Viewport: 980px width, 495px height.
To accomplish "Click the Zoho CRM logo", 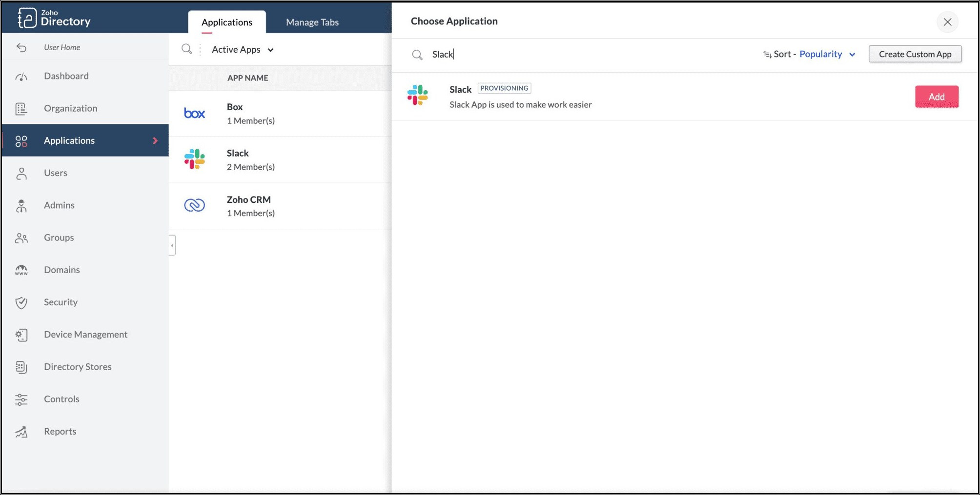I will click(194, 205).
